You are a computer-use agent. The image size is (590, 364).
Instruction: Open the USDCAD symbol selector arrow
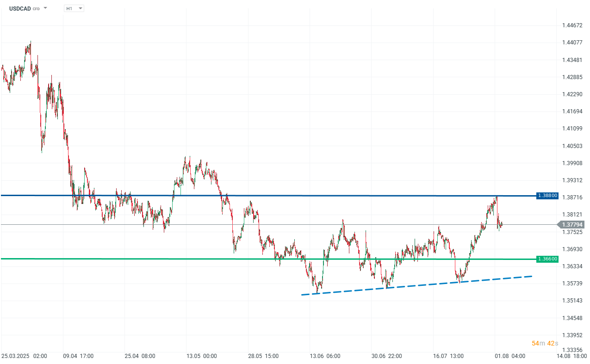pyautogui.click(x=45, y=8)
